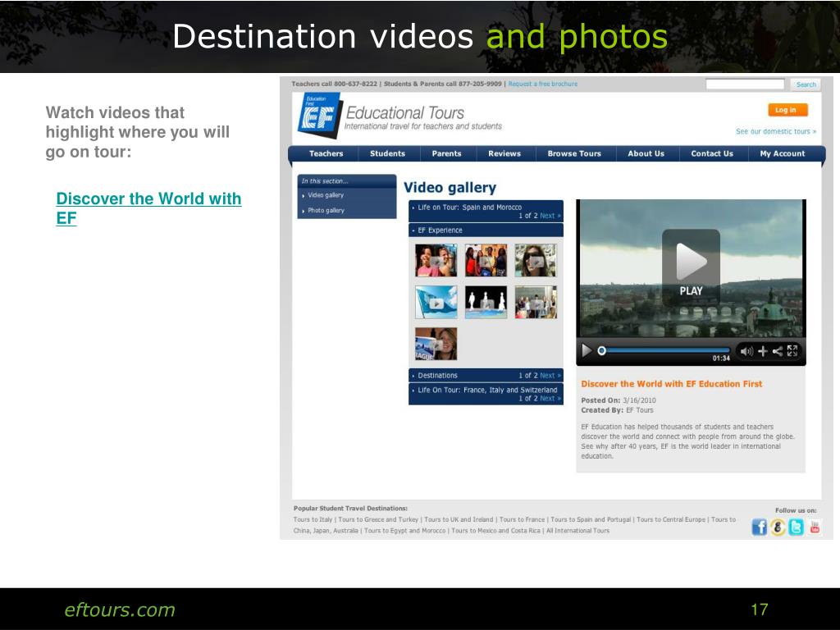Open the Students menu
The width and height of the screenshot is (840, 630).
tap(387, 153)
